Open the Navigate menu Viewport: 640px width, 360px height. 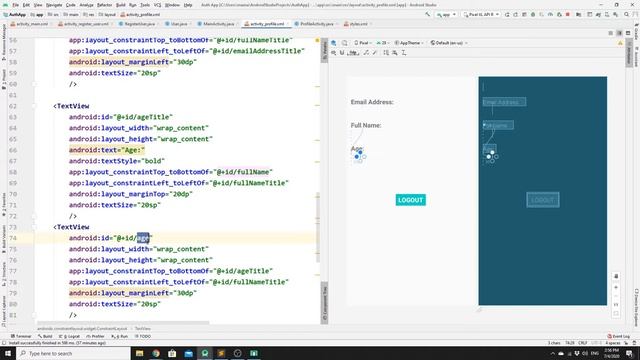coord(54,5)
